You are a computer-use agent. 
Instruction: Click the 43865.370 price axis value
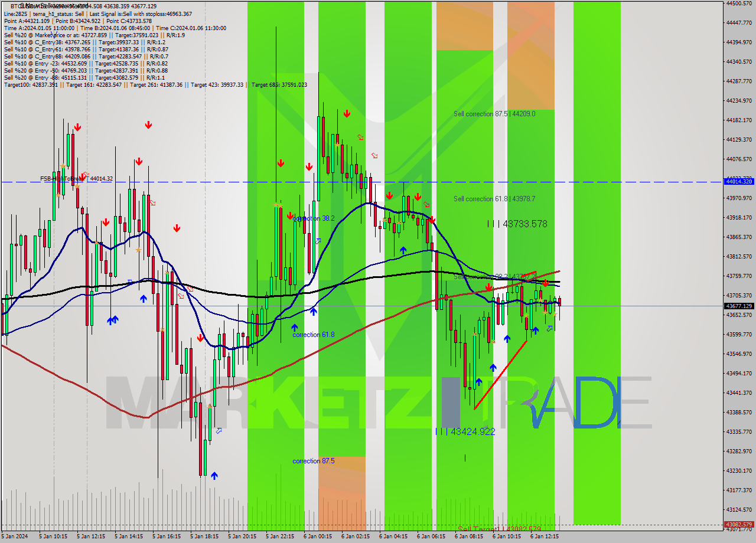(x=739, y=237)
